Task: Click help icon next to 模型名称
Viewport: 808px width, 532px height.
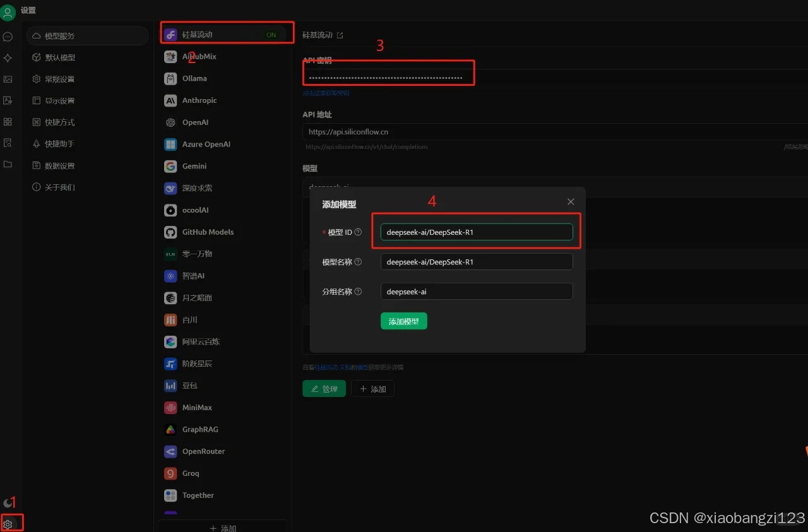Action: tap(359, 262)
